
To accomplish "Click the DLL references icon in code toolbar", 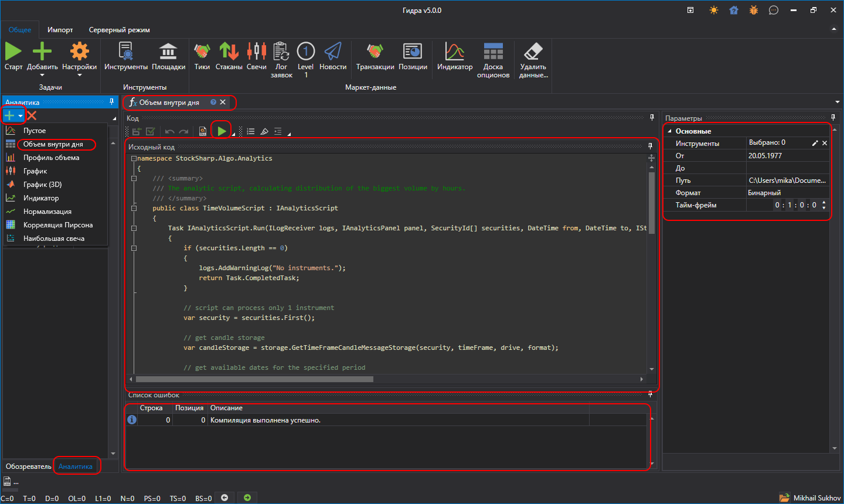I will (203, 132).
